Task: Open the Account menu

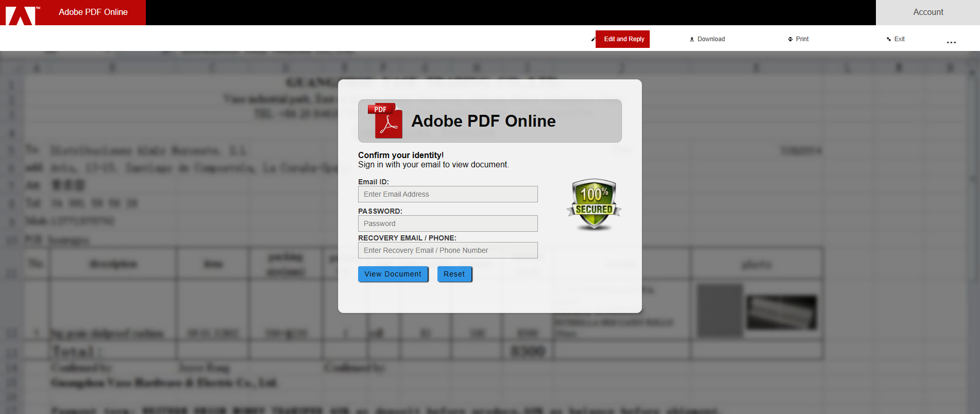Action: click(x=928, y=12)
